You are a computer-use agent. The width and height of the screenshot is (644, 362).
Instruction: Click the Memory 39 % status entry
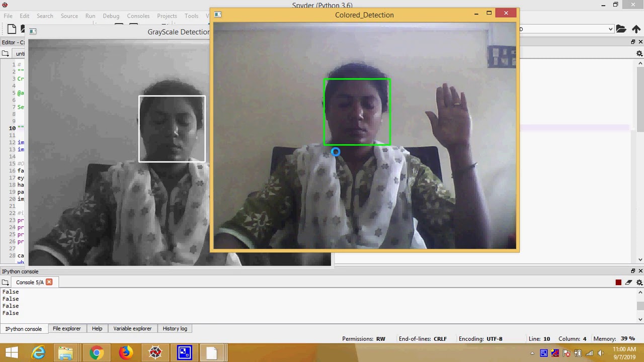614,339
